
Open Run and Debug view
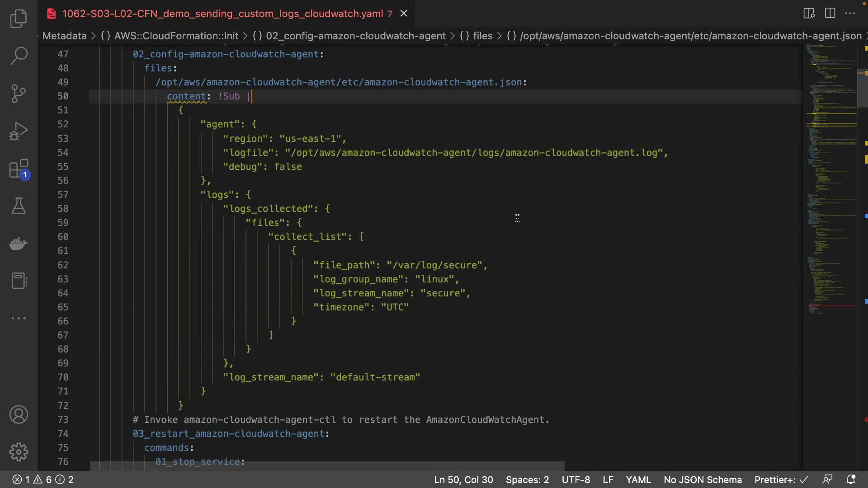click(x=19, y=131)
